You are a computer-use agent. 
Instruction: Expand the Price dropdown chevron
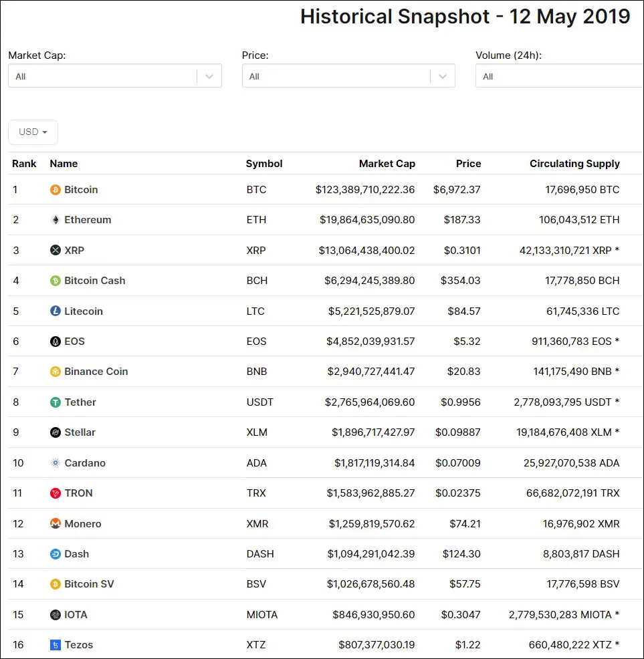click(x=443, y=76)
